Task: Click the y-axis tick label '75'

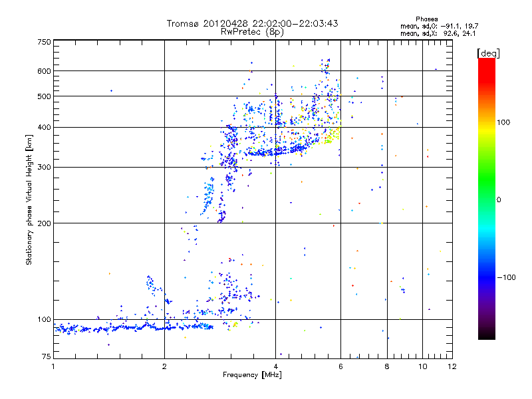Action: tap(47, 356)
